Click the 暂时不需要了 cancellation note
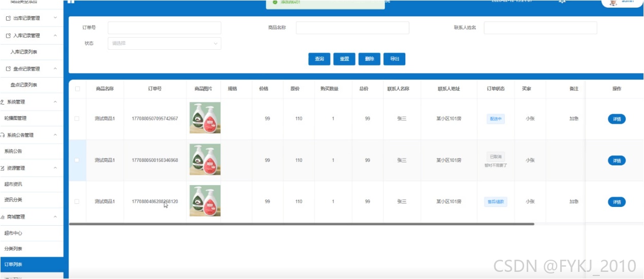The height and width of the screenshot is (279, 644). pos(496,165)
